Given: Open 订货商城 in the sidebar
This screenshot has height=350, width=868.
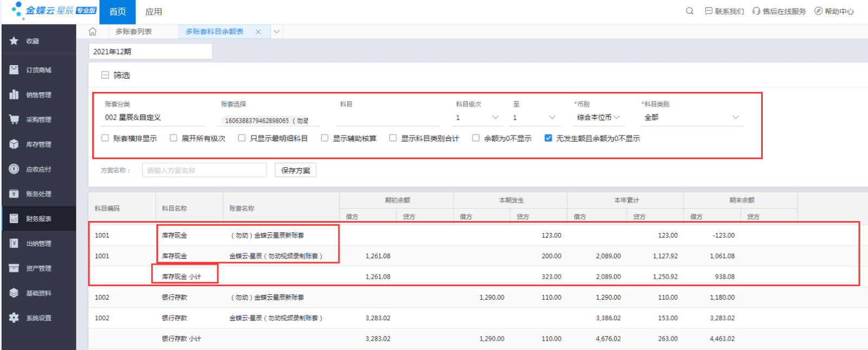Looking at the screenshot, I should (38, 70).
